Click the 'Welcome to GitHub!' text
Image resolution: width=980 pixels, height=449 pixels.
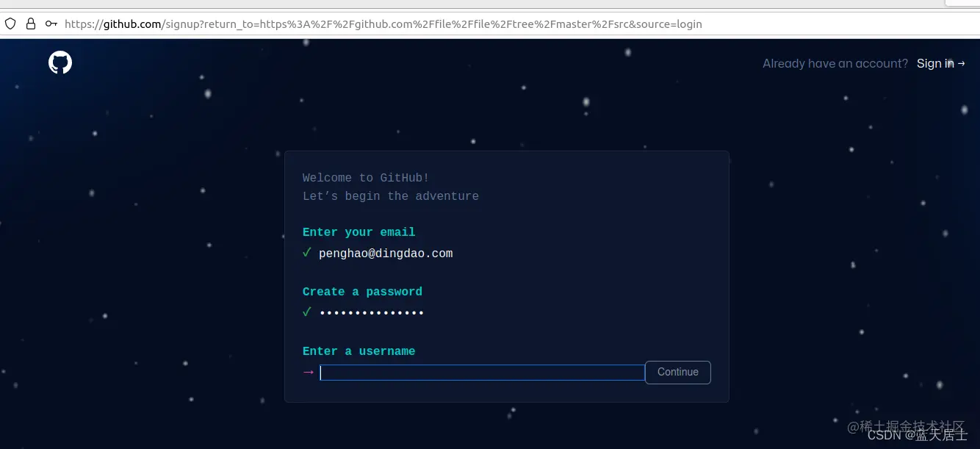click(x=366, y=178)
